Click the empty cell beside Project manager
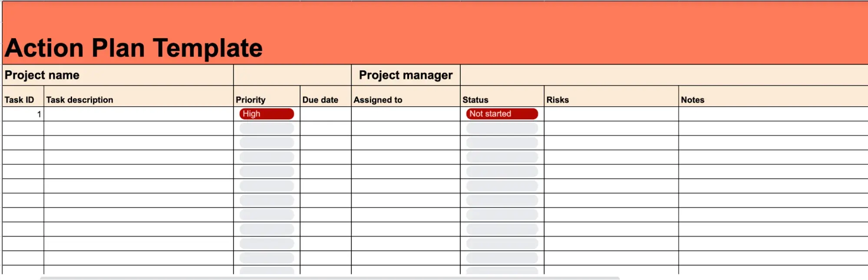Screen dimensions: 868x280 [663, 75]
